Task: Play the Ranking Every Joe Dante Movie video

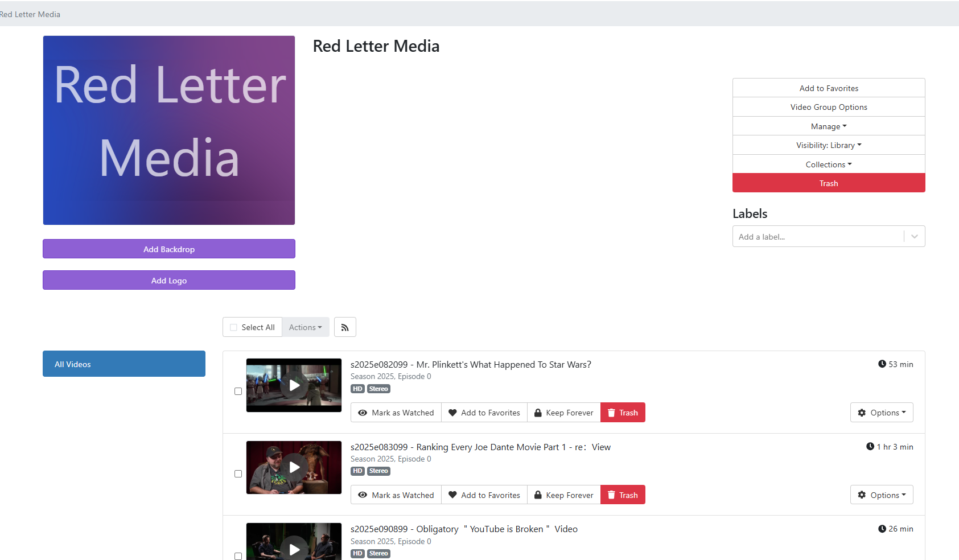Action: tap(294, 467)
